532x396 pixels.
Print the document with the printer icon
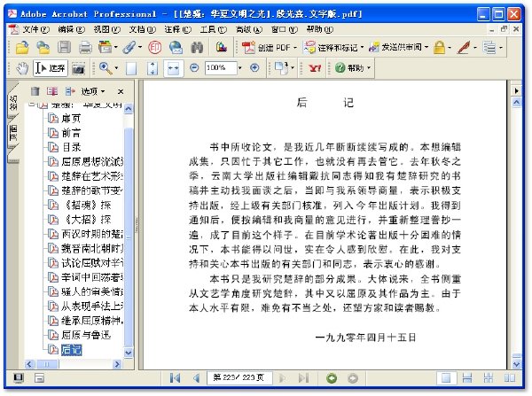point(85,48)
